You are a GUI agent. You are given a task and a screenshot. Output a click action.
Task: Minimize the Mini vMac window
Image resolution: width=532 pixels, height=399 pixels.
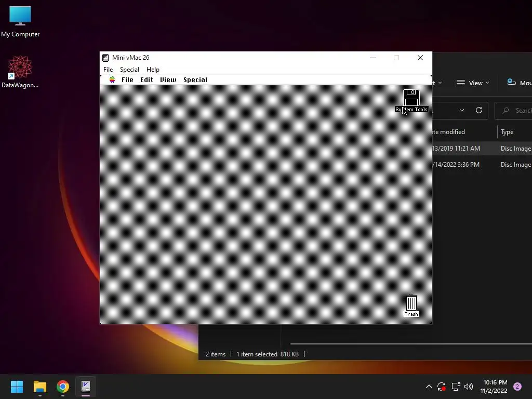(373, 58)
